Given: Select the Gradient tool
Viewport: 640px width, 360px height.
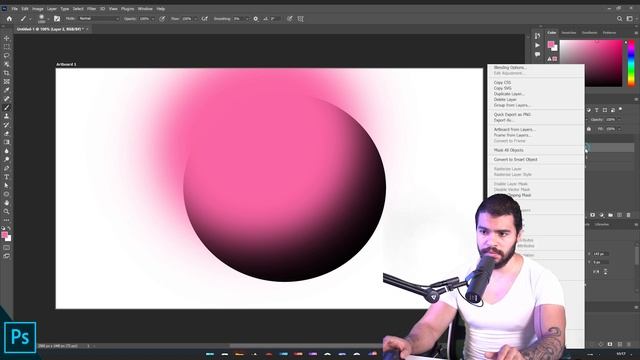Looking at the screenshot, I should 7,142.
